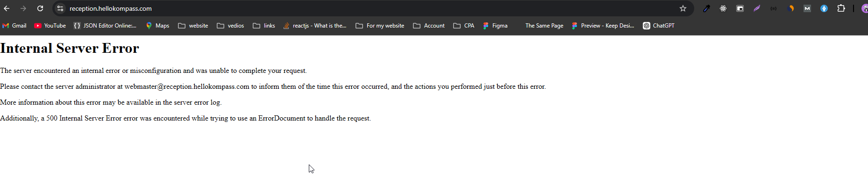Screen dimensions: 868x178
Task: View site information icon in the address bar
Action: pos(60,8)
